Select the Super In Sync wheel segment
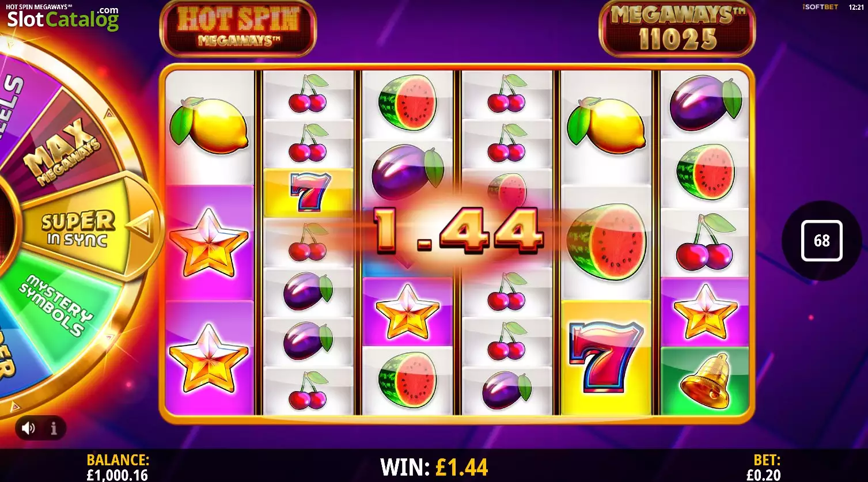Screen dimensions: 868x482 coord(78,229)
